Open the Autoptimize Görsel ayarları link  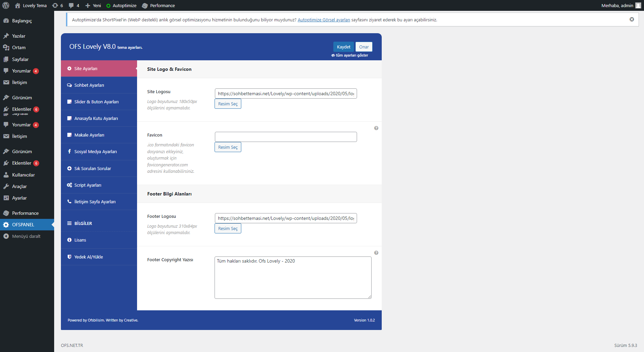tap(324, 20)
